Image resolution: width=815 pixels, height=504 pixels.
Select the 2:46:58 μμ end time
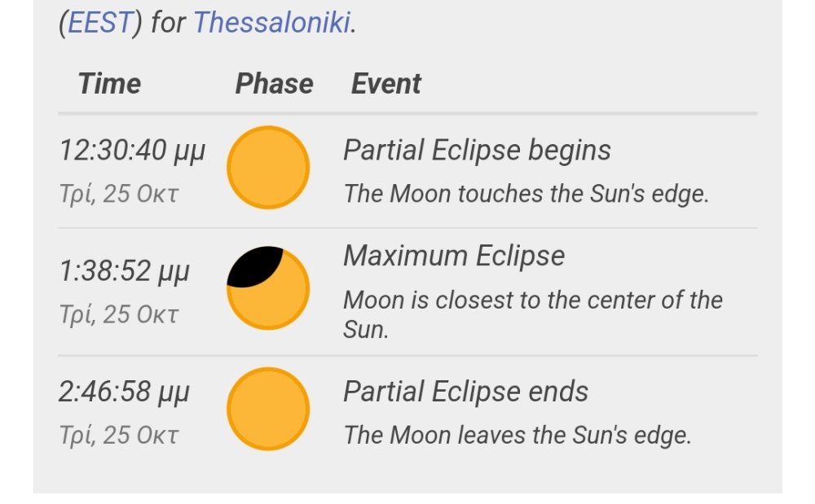124,392
